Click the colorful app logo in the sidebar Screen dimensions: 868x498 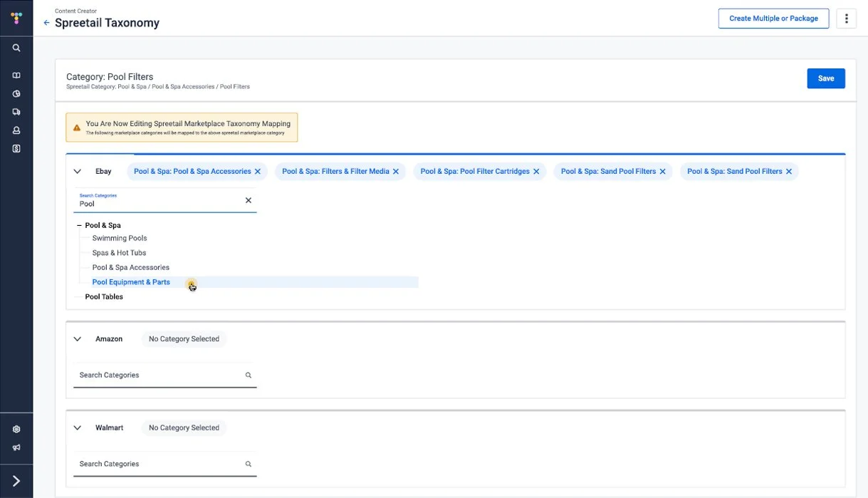tap(16, 18)
